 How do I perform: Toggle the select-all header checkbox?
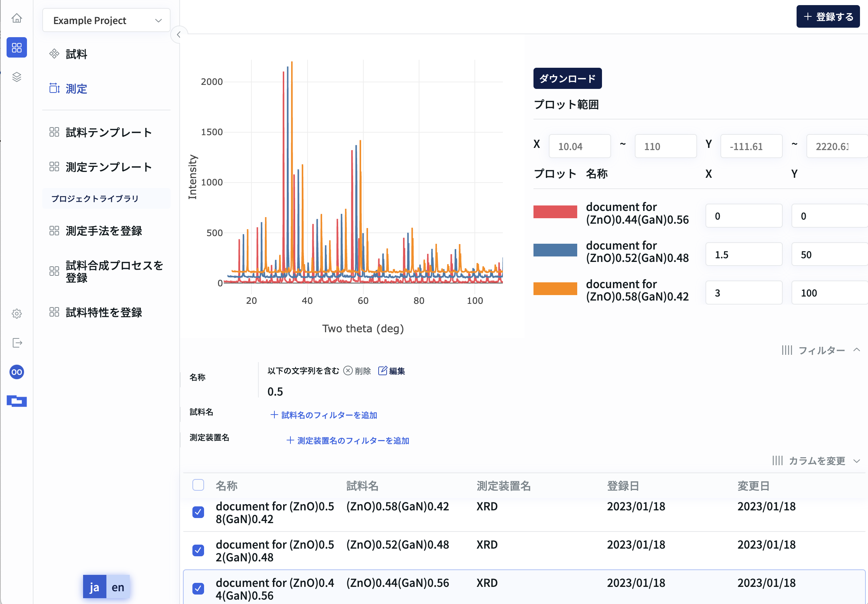click(x=198, y=485)
